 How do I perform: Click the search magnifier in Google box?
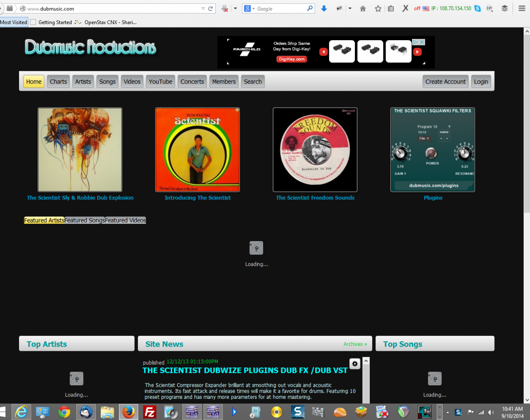coord(310,8)
